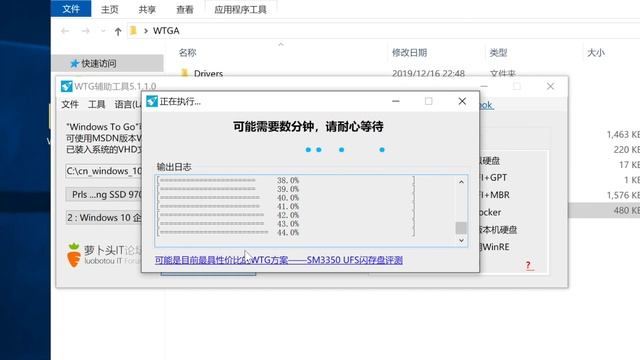640x360 pixels.
Task: Go up one folder level arrow
Action: pos(118,31)
